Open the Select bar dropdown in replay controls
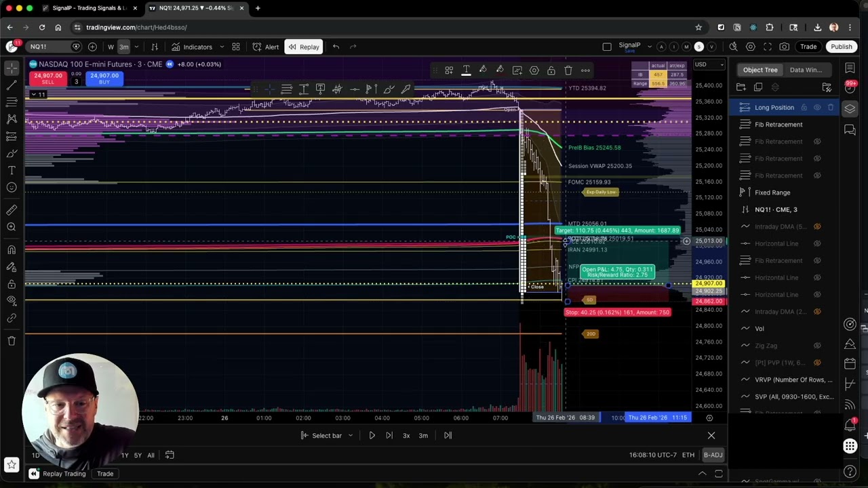This screenshot has width=868, height=488. coord(327,436)
